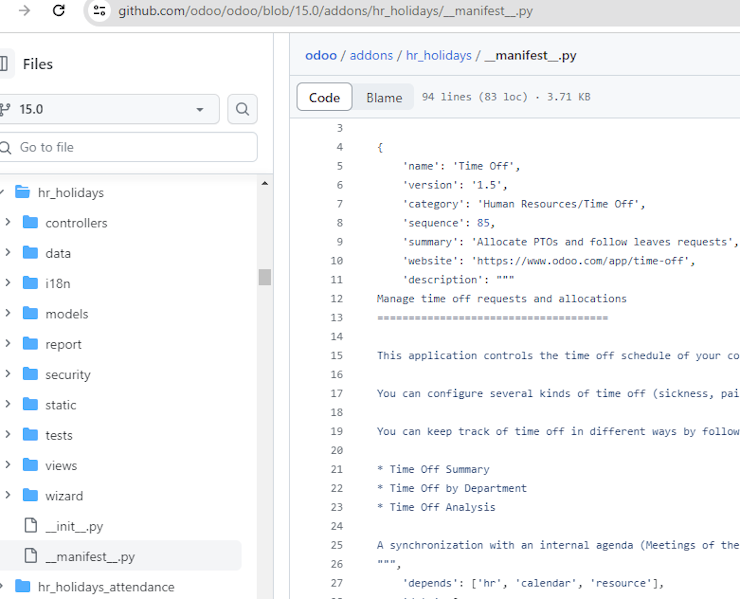Screen dimensions: 740x599
Task: Click line number 27 in code
Action: [x=336, y=583]
